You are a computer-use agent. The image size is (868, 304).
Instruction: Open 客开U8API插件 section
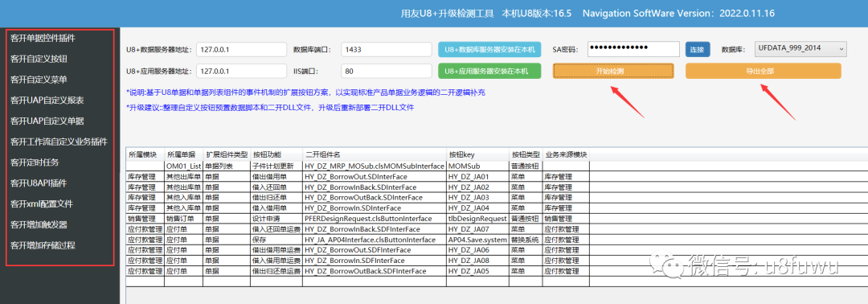[39, 183]
